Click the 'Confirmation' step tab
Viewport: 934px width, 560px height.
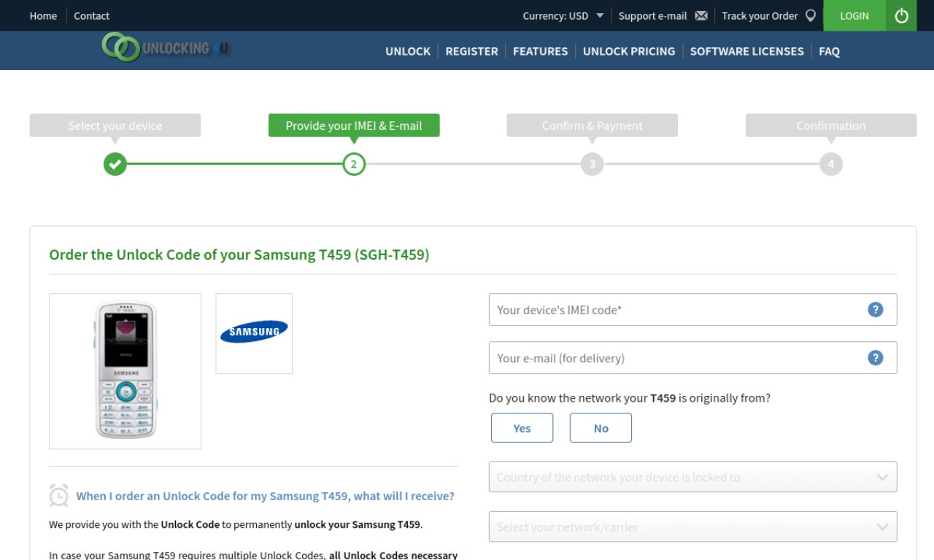pyautogui.click(x=831, y=125)
